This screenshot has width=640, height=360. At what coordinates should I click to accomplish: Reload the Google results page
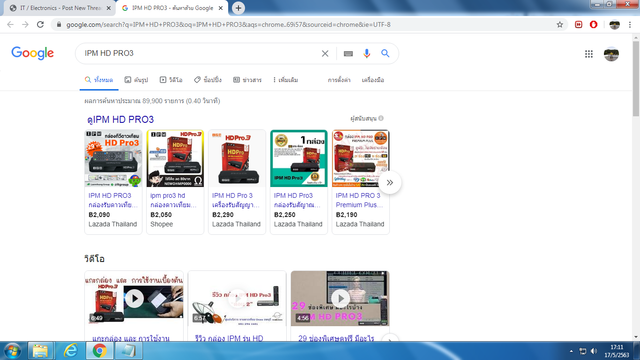coord(40,24)
